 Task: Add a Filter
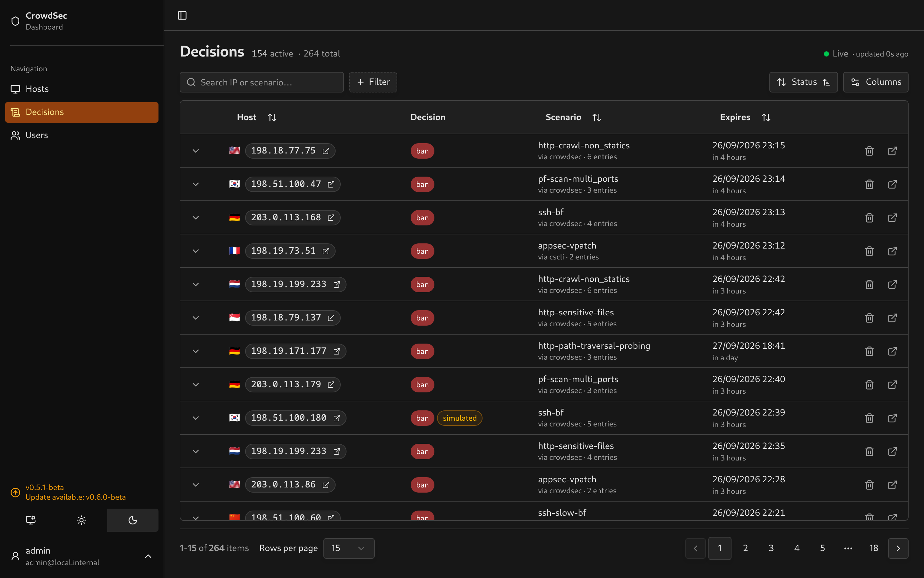[373, 82]
